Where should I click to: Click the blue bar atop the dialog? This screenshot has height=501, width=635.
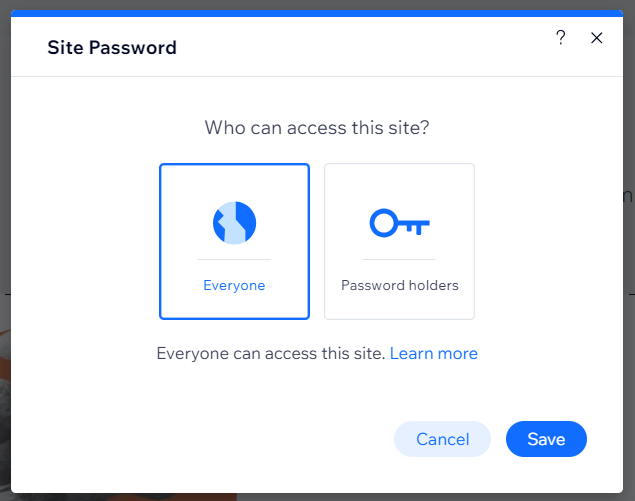click(317, 14)
